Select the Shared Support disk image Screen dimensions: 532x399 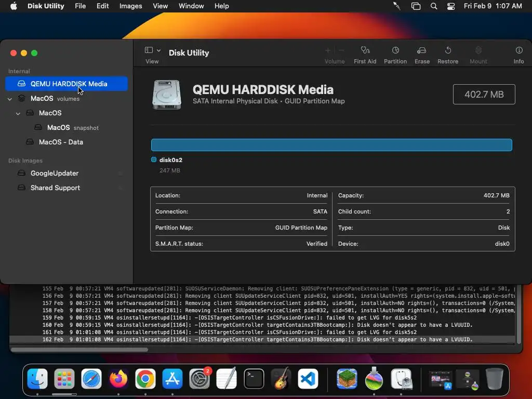pyautogui.click(x=66, y=188)
